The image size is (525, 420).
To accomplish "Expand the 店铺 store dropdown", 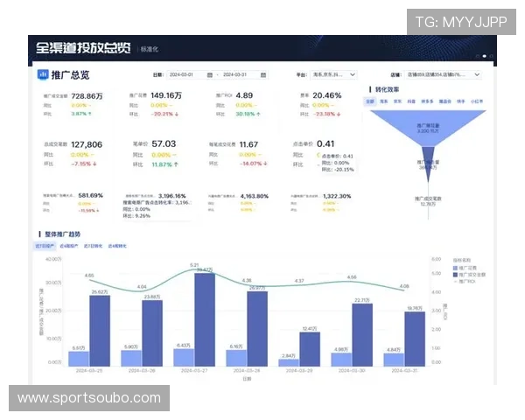I will [x=443, y=74].
